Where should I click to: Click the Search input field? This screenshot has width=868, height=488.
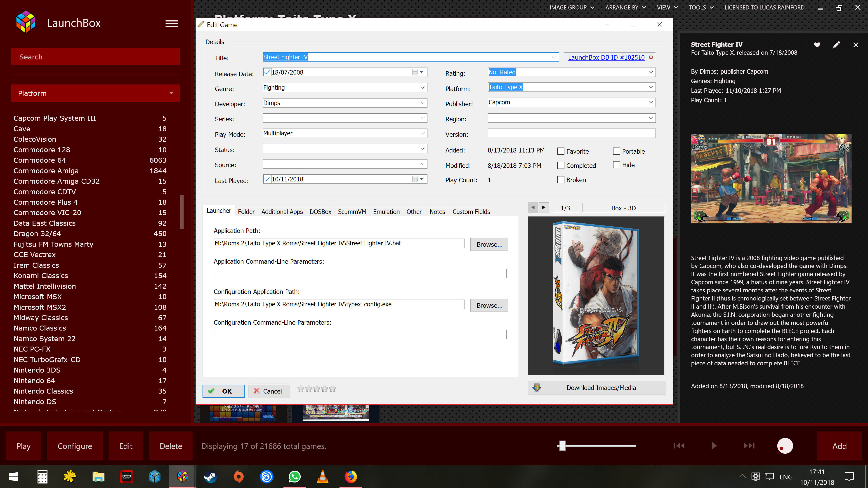pos(95,56)
